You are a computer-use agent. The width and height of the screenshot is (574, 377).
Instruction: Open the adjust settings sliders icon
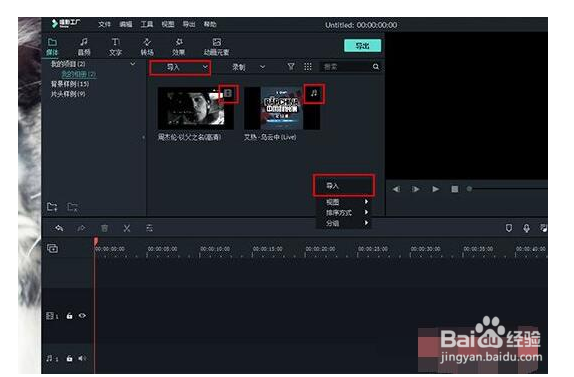(149, 228)
